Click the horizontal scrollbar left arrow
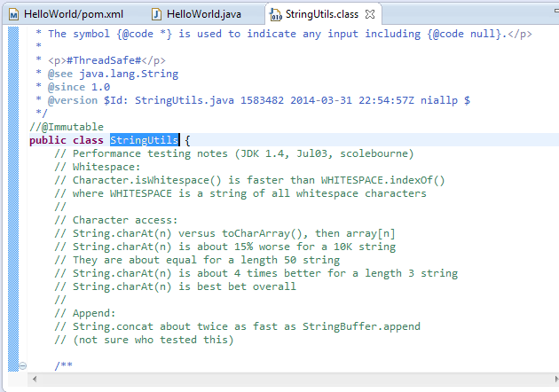 click(x=35, y=380)
